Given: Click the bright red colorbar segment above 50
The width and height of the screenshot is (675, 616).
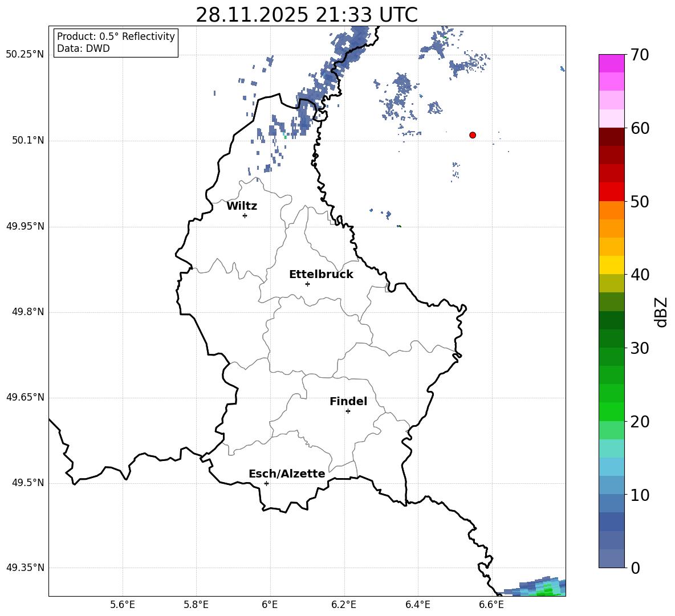Looking at the screenshot, I should click(x=611, y=192).
